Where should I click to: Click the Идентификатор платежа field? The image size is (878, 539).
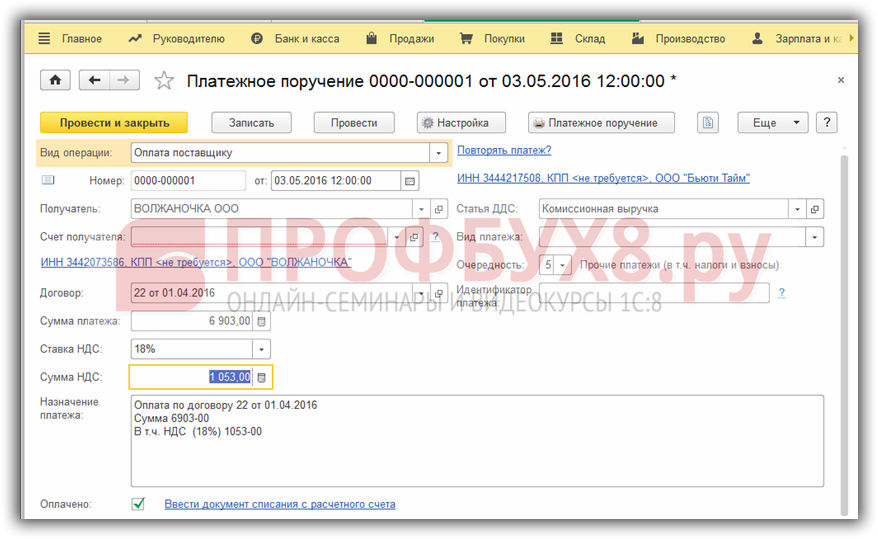pyautogui.click(x=654, y=293)
